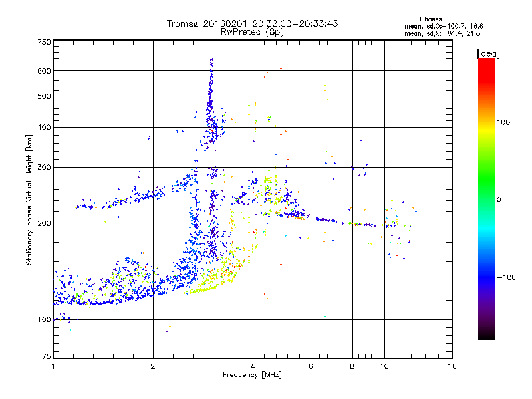The width and height of the screenshot is (532, 399).
Task: Click the subtitle 'RwPretec (8p)'
Action: tap(252, 32)
